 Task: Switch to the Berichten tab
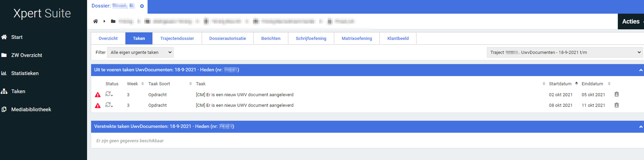271,38
